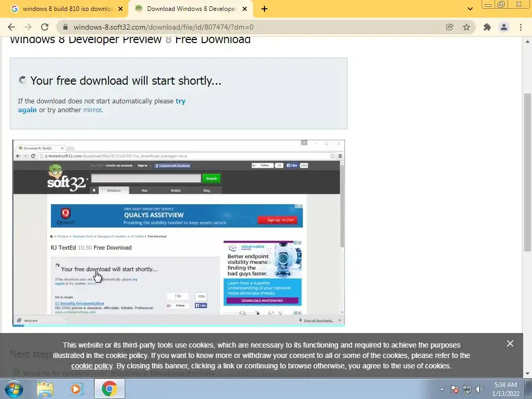Bookmark this page with star icon
This screenshot has height=399, width=532.
467,27
